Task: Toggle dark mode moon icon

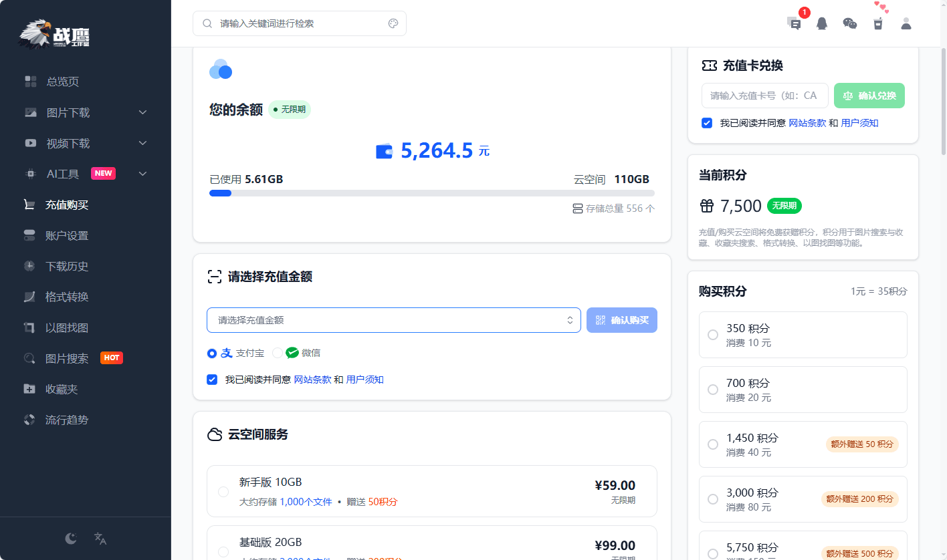Action: coord(71,539)
